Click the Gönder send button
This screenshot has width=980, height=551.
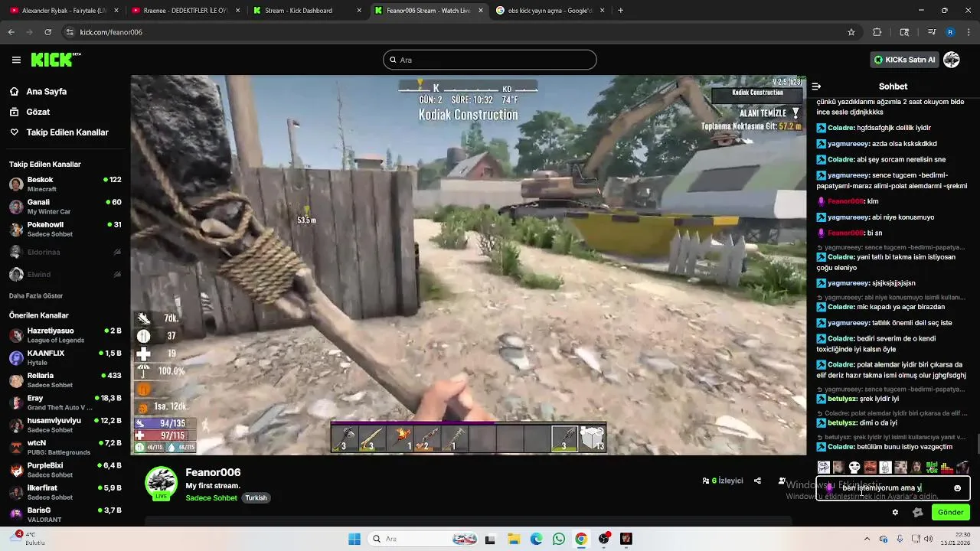pos(950,512)
